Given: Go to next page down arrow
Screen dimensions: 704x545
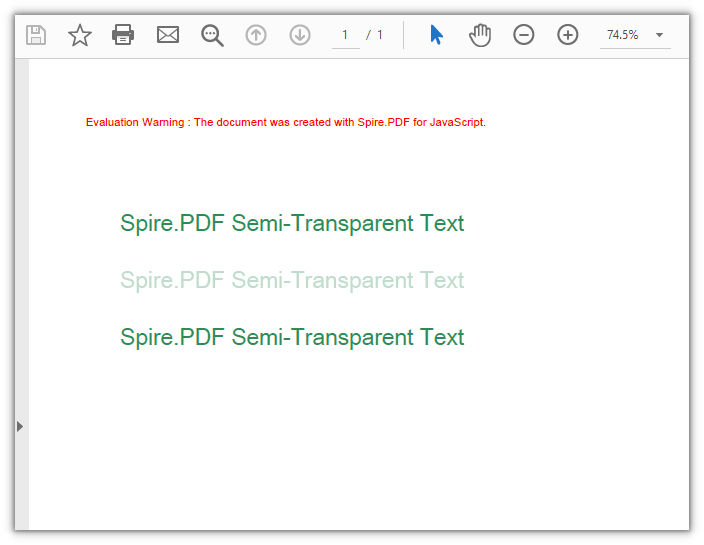Looking at the screenshot, I should click(x=300, y=35).
